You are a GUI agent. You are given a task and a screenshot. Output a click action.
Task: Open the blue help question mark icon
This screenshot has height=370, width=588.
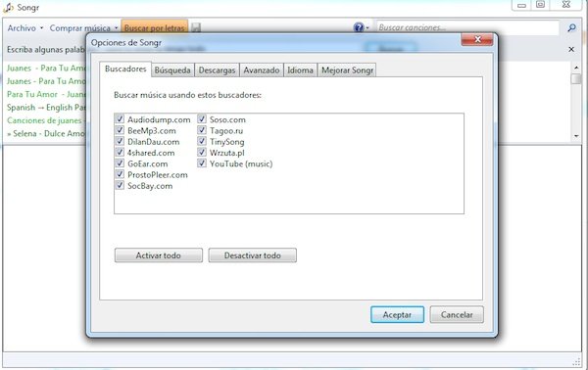coord(358,27)
